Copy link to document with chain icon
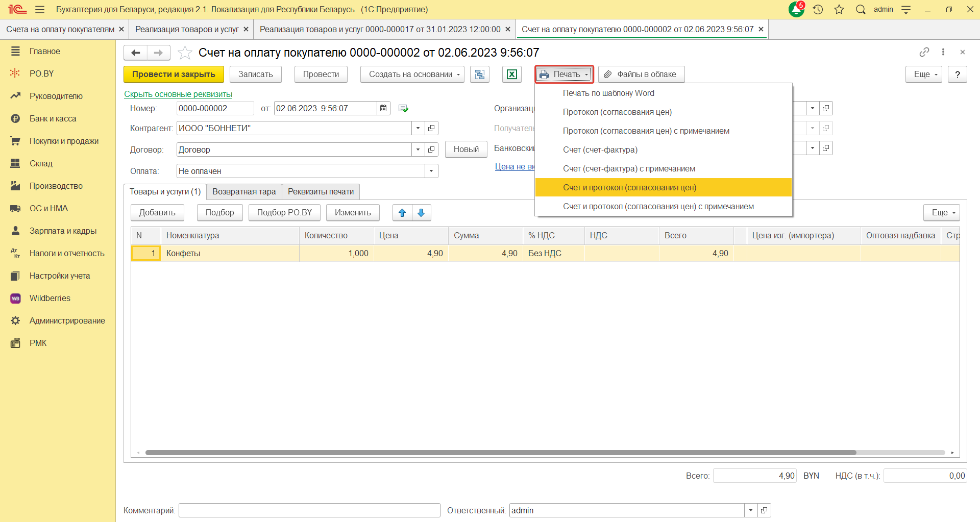 click(924, 52)
